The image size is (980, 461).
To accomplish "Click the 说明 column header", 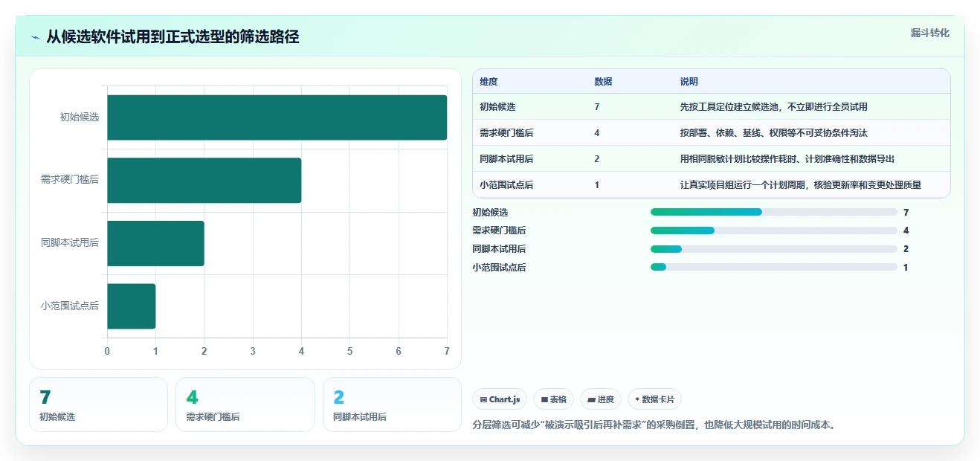I will (689, 82).
